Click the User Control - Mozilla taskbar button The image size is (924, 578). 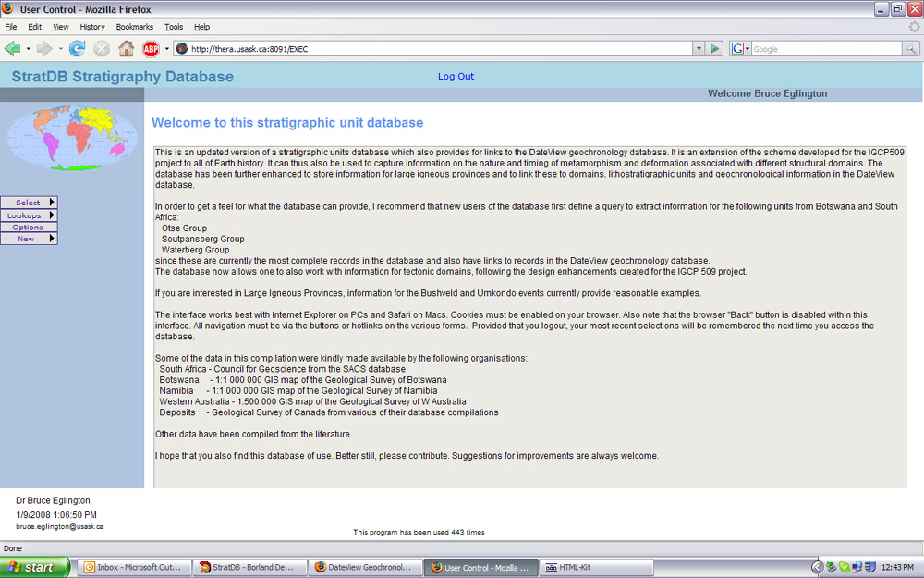(481, 568)
